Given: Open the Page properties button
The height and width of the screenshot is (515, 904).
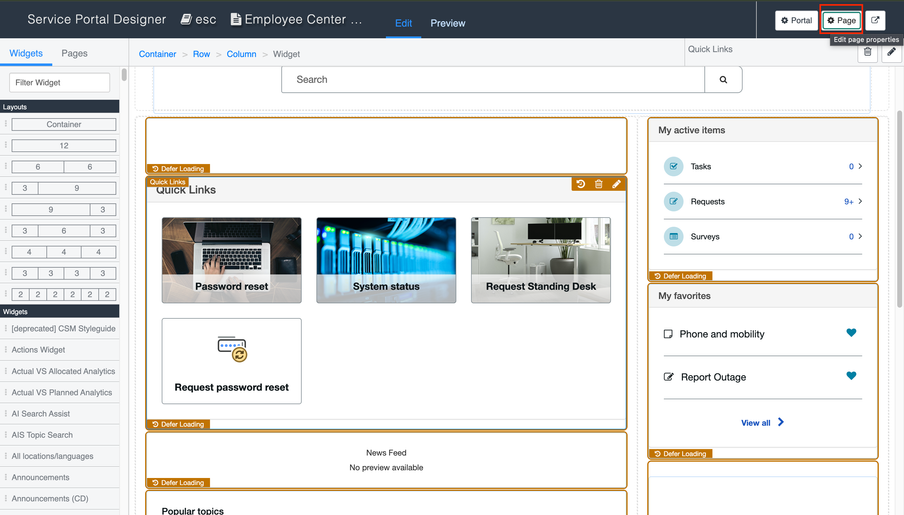Looking at the screenshot, I should [841, 20].
